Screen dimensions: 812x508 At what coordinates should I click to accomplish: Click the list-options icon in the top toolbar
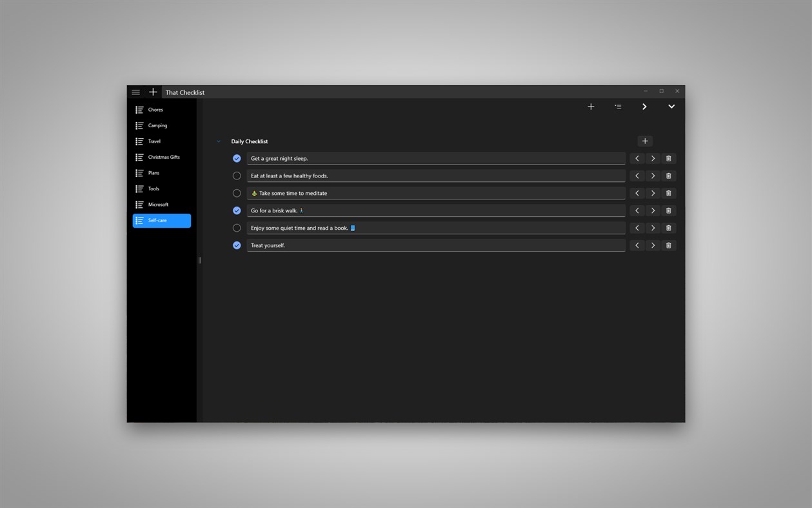pyautogui.click(x=617, y=107)
